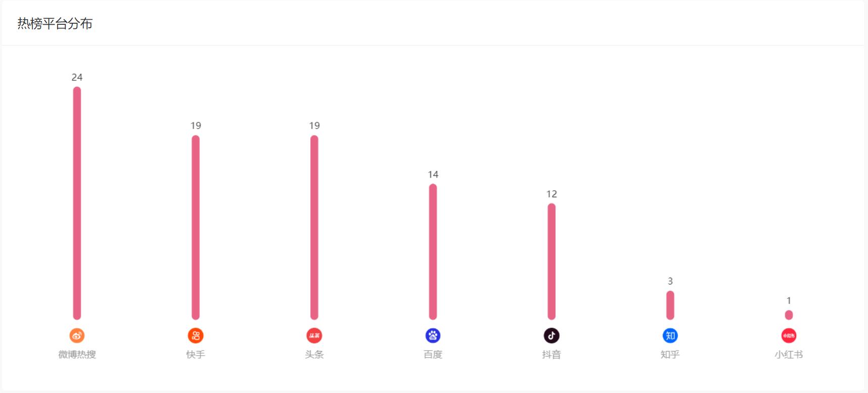Viewport: 868px width, 393px height.
Task: Click the Baidu paw icon
Action: tap(433, 335)
